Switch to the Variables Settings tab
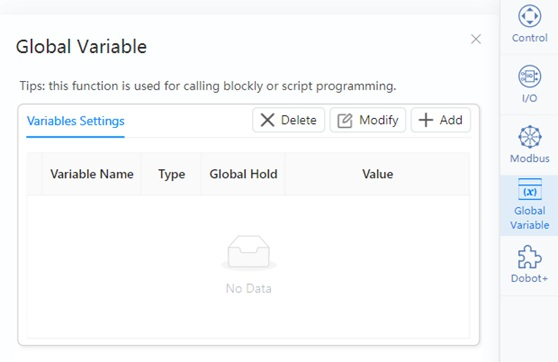Viewport: 558px width, 362px height. (75, 121)
